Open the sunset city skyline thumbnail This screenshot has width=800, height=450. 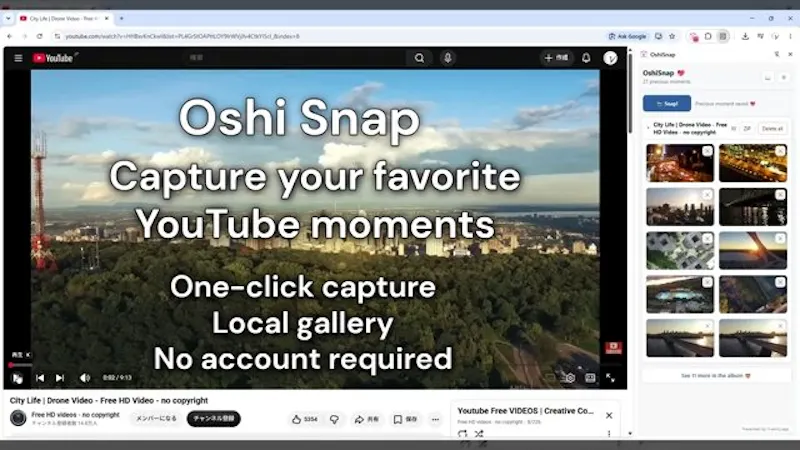click(680, 207)
